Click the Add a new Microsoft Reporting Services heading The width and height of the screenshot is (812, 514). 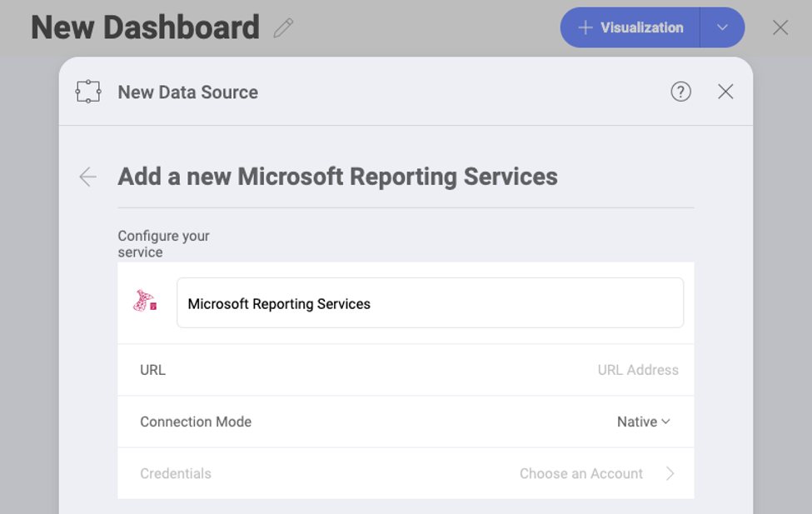[337, 177]
